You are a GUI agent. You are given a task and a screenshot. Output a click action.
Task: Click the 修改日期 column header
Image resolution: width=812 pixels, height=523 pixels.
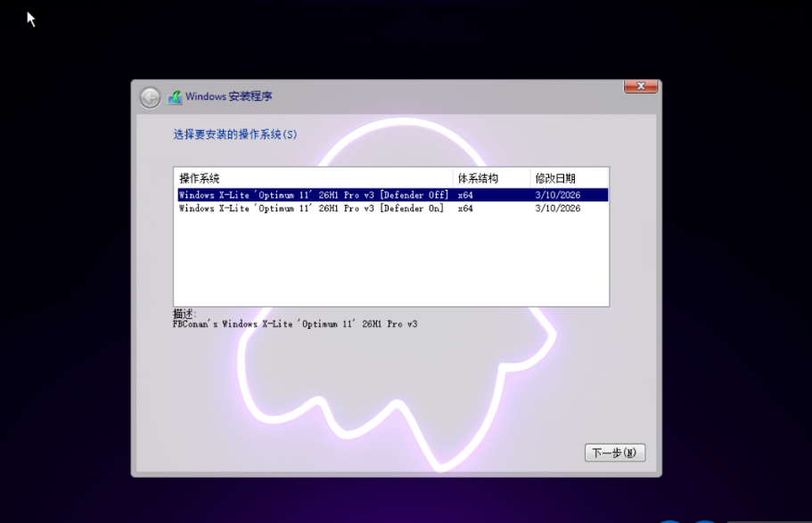pos(555,178)
